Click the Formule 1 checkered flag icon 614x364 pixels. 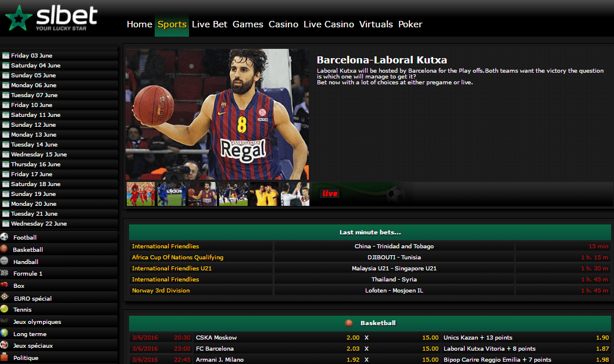[5, 273]
